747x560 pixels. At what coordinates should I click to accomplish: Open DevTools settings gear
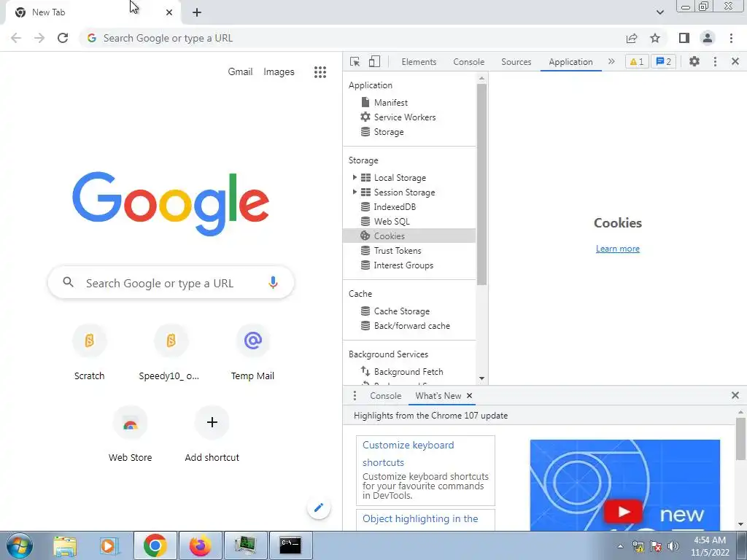tap(694, 61)
